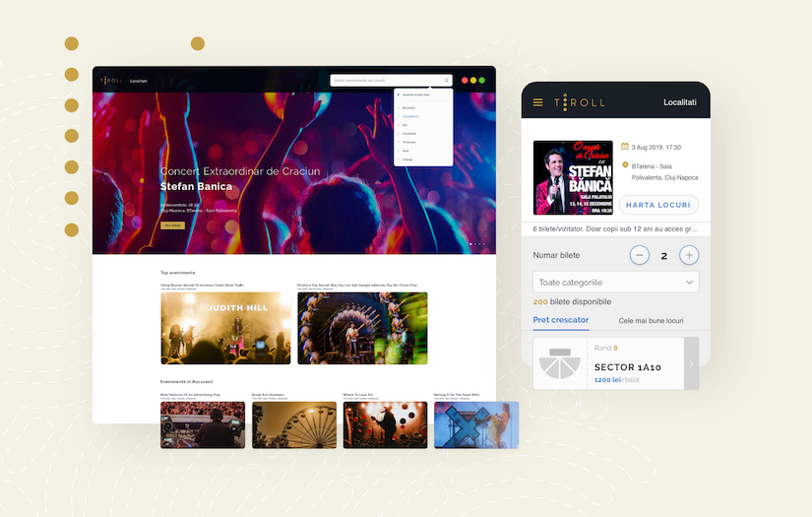Image resolution: width=812 pixels, height=517 pixels.
Task: Open the silhouetted guitarist event thumbnail
Action: 385,424
